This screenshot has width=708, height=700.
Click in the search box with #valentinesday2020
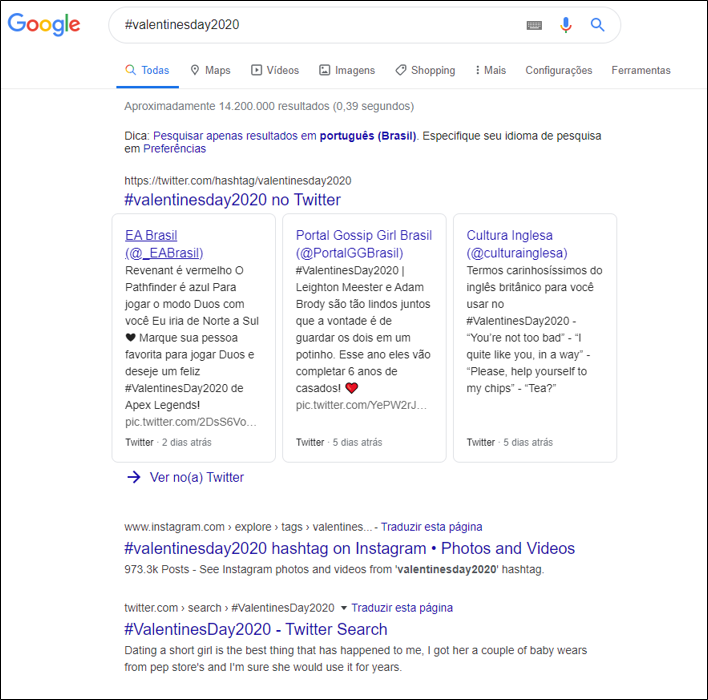coord(310,25)
